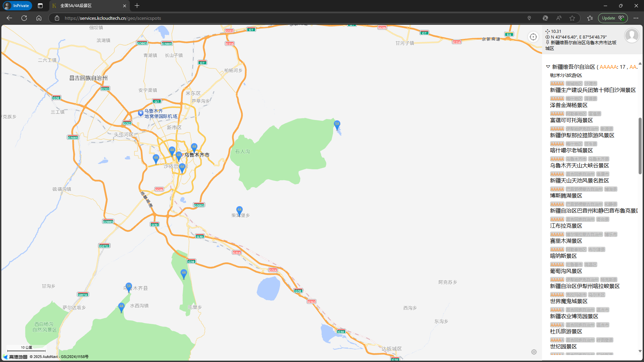Click the user avatar icon
644x362 pixels.
point(632,36)
